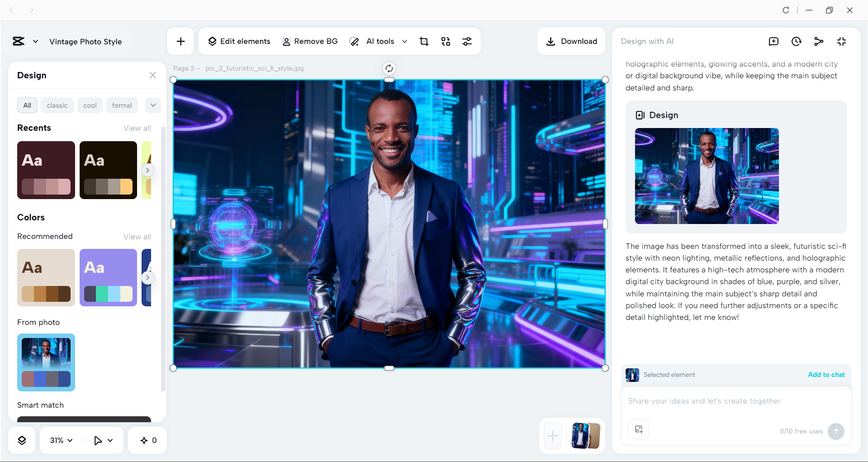Open the replace elements grid icon
Screen dimensions: 868x462
[446, 41]
